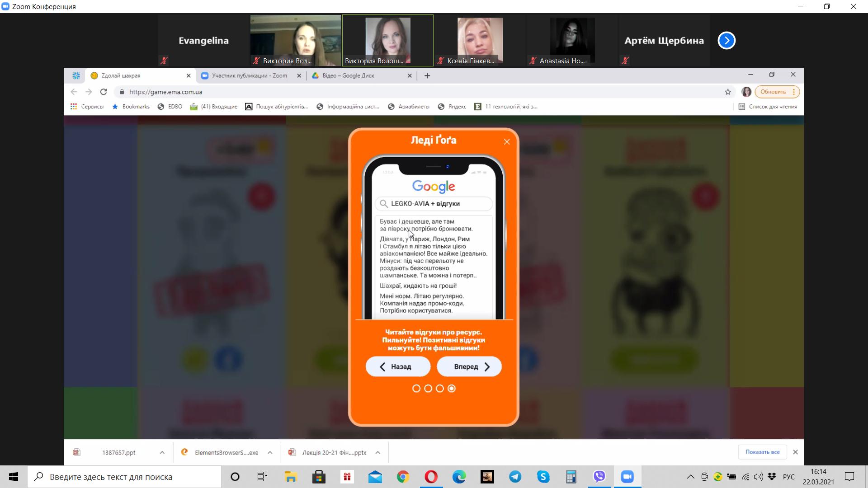Click Zoom's next participants arrow button

tap(726, 41)
